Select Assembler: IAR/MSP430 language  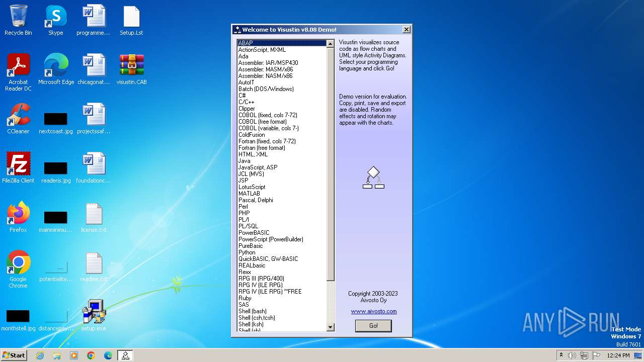coord(282,63)
